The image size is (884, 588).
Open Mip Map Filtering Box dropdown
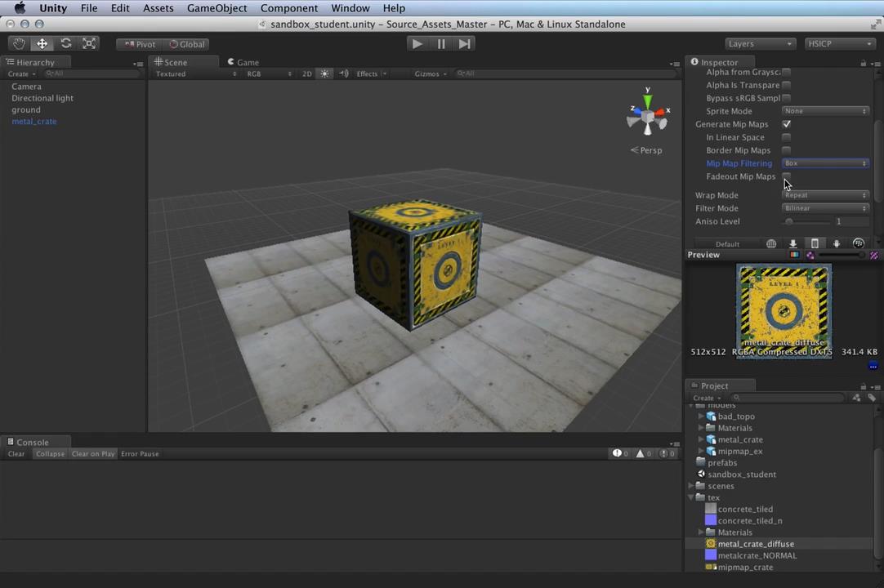click(825, 163)
